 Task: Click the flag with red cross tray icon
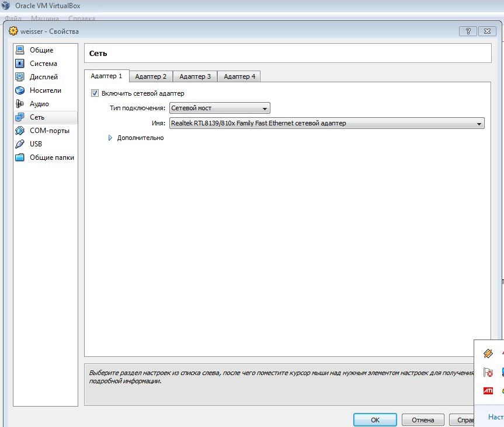[x=488, y=372]
